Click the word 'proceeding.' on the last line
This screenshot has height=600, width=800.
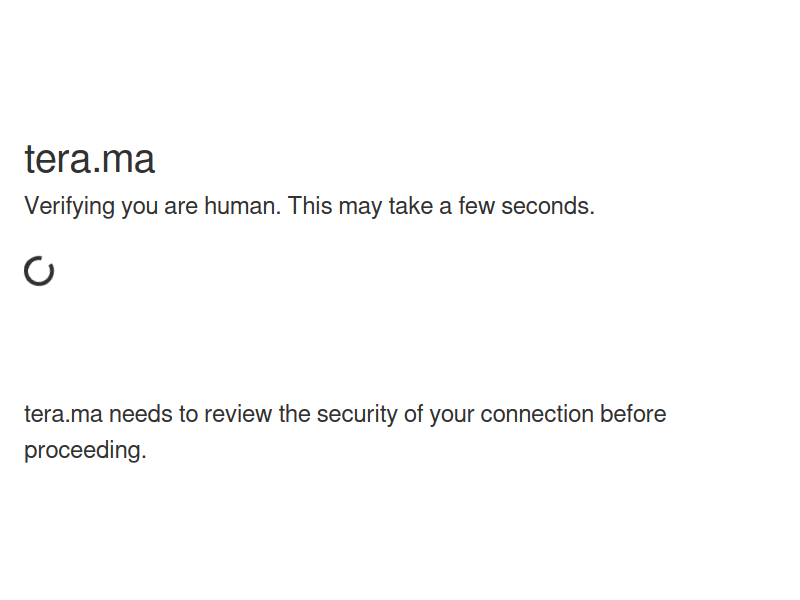(85, 451)
